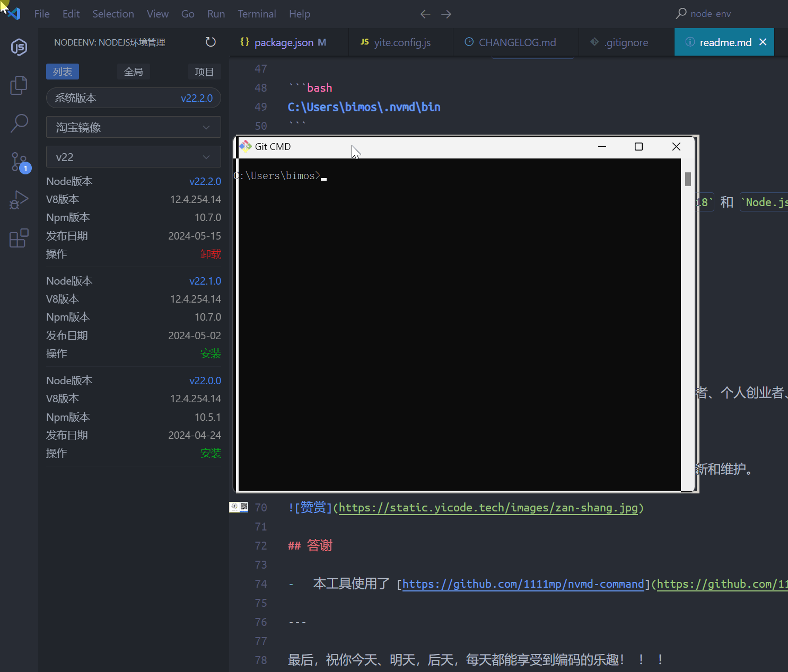Image resolution: width=788 pixels, height=672 pixels.
Task: Go back with the left arrow
Action: point(425,14)
